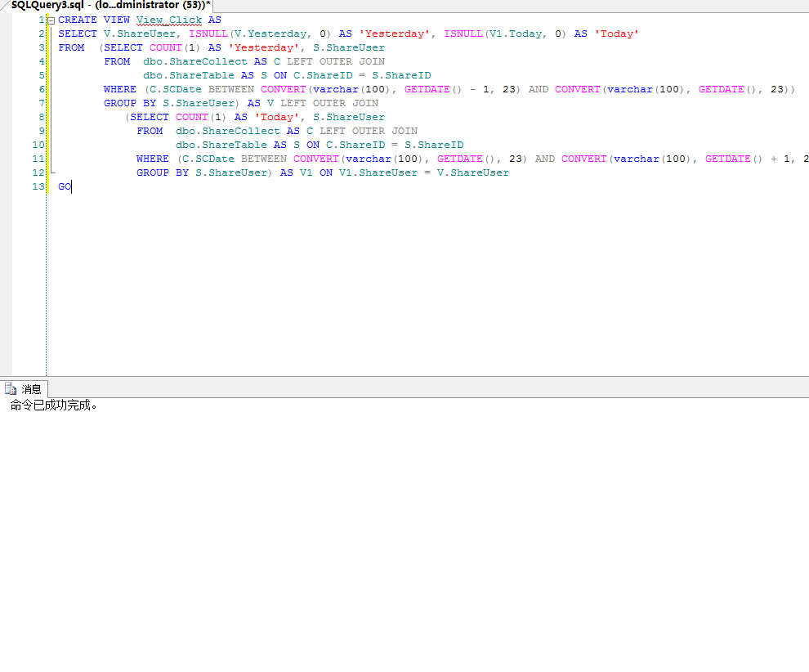Image resolution: width=809 pixels, height=672 pixels.
Task: Click V1.ShareUser on line 12
Action: tap(378, 173)
